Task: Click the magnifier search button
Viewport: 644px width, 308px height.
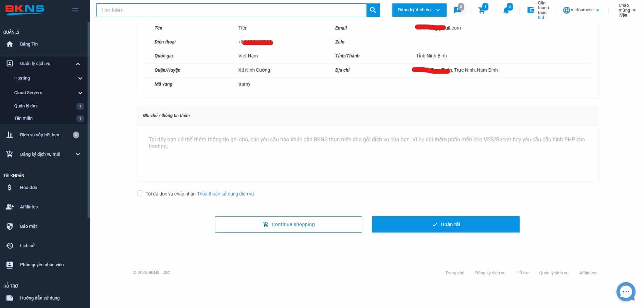Action: click(373, 10)
